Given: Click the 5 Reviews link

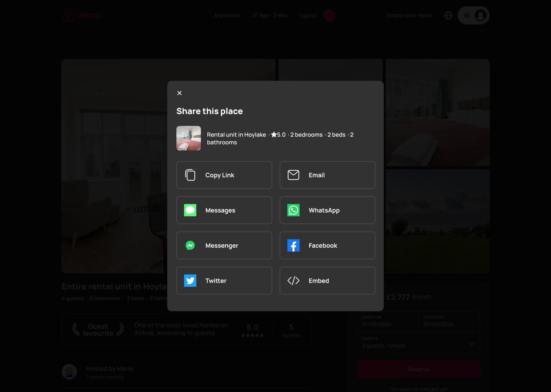Looking at the screenshot, I should pyautogui.click(x=291, y=330).
